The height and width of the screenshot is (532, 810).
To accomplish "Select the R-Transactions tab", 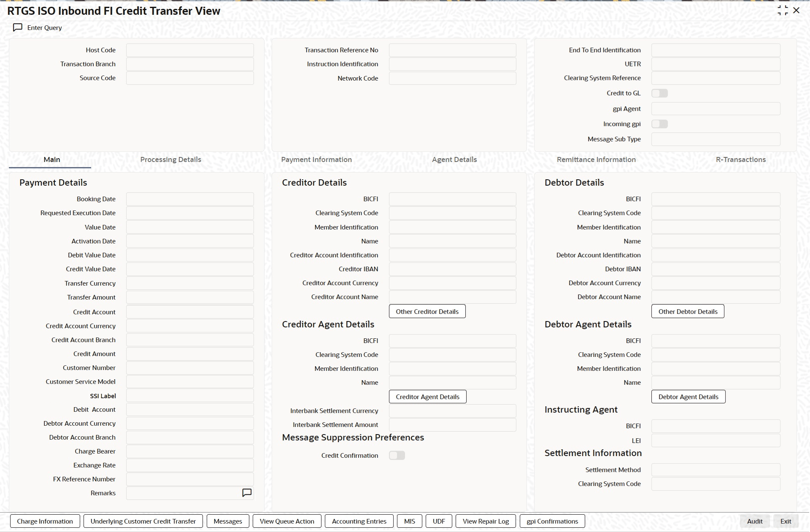I will click(740, 159).
